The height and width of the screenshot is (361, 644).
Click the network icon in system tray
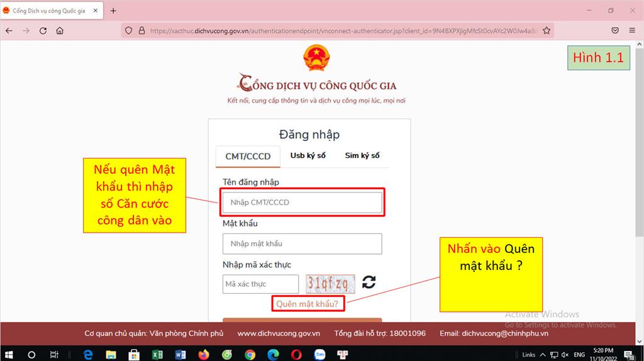pos(554,355)
